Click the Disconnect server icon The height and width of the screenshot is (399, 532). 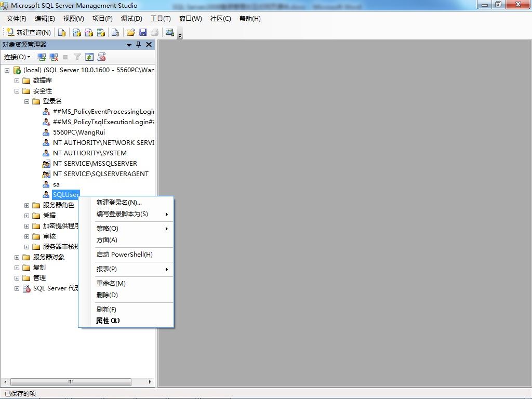[54, 57]
